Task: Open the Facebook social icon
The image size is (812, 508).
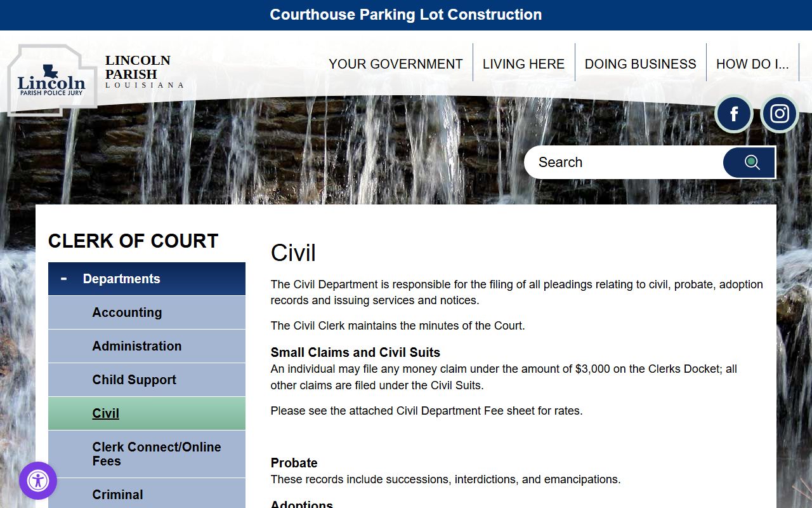Action: (734, 114)
